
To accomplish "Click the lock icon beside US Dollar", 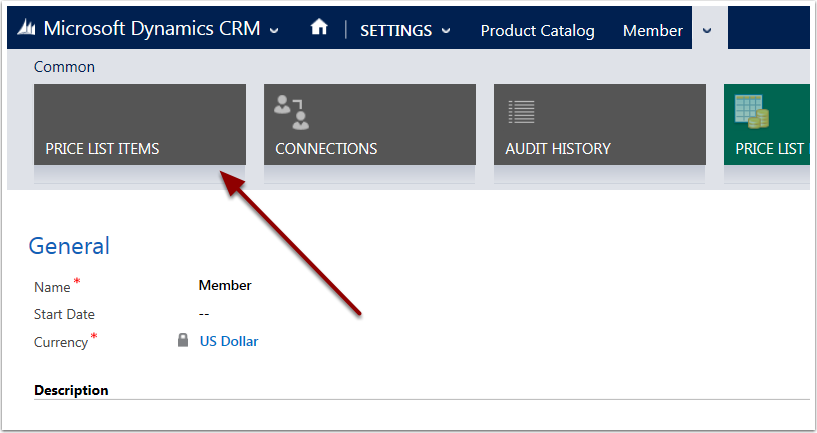I will pos(183,340).
